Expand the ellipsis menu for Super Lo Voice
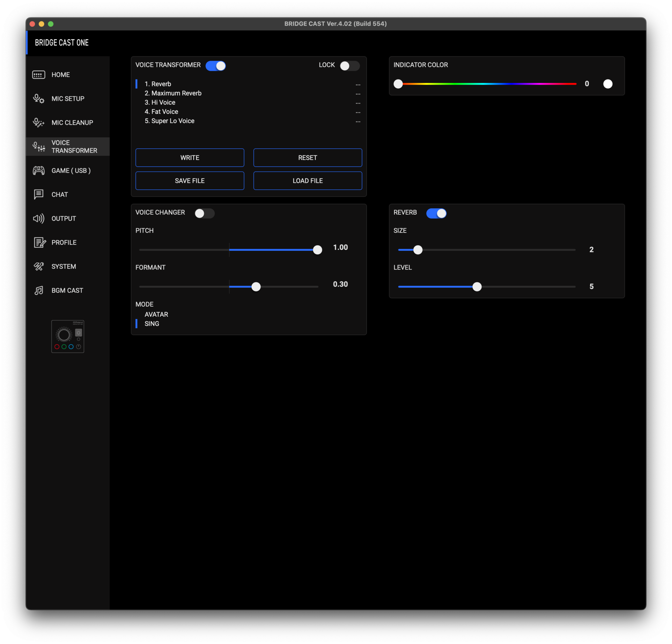 pos(358,121)
